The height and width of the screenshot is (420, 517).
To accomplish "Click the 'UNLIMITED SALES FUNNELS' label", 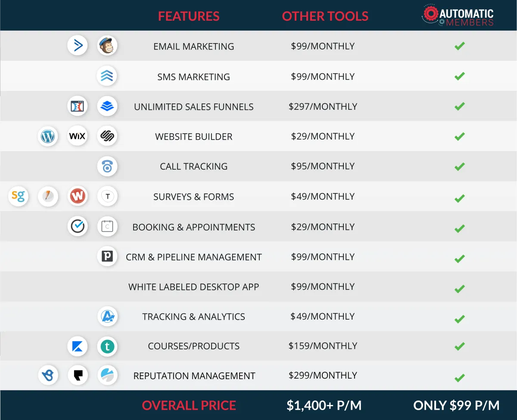I will 194,107.
